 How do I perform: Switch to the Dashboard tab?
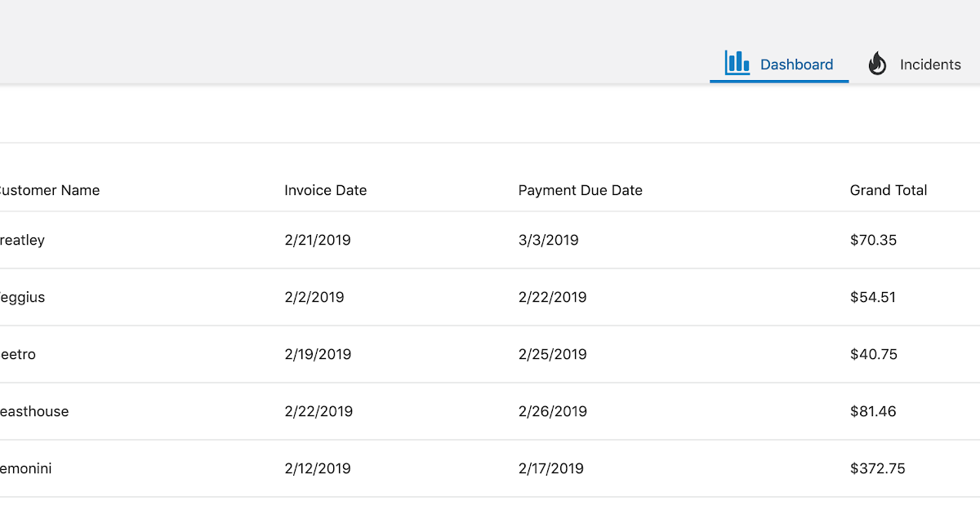tap(796, 64)
